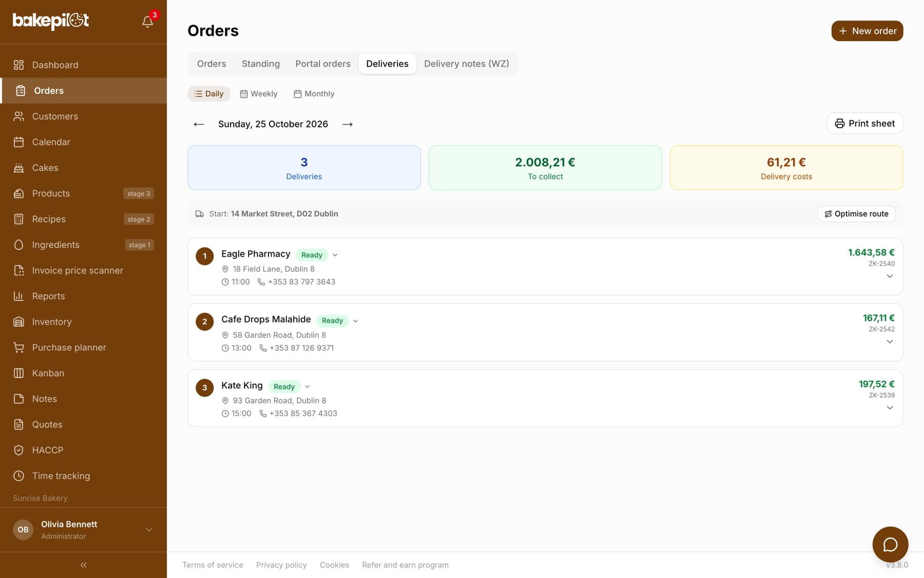Viewport: 924px width, 578px height.
Task: Open Products with stage 3 badge
Action: click(x=83, y=193)
